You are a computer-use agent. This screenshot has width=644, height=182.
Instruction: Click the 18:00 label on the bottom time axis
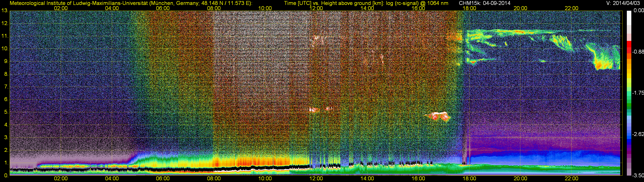(469, 179)
